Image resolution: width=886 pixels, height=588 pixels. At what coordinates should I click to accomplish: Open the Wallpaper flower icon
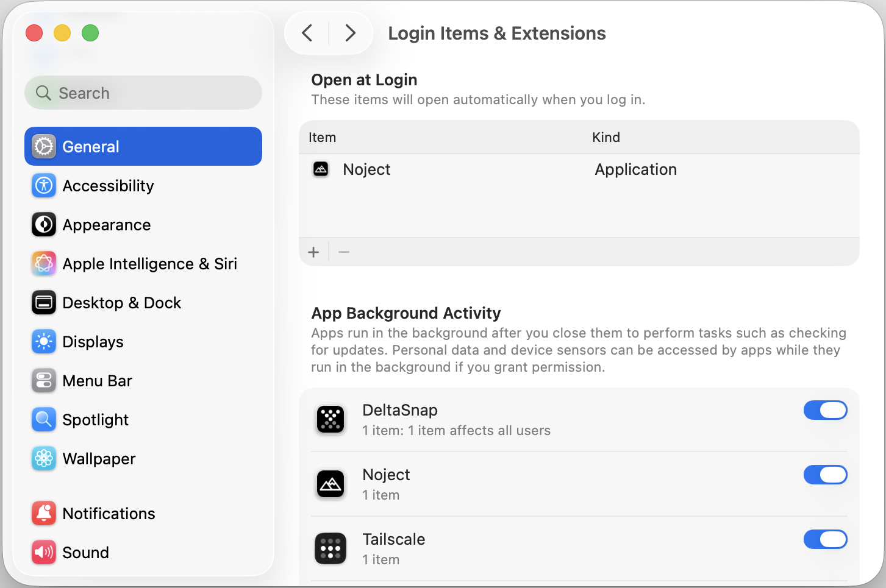pyautogui.click(x=44, y=459)
